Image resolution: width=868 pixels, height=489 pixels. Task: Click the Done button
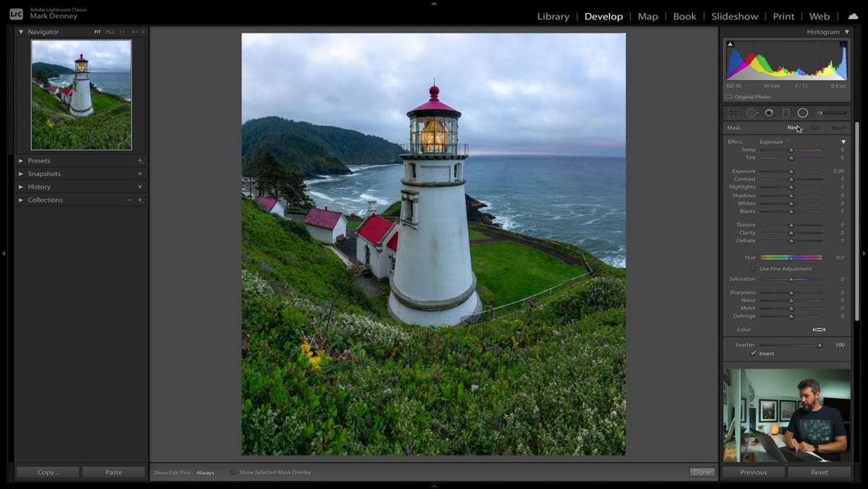[x=702, y=472]
